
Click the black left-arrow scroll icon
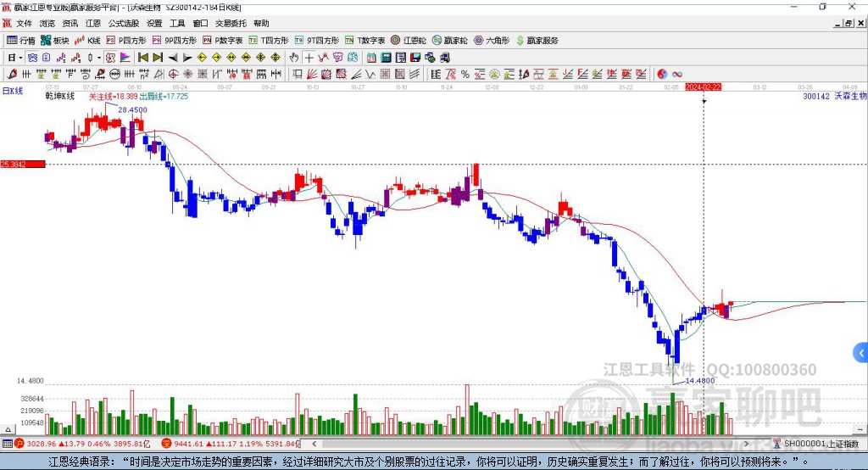pos(173,58)
